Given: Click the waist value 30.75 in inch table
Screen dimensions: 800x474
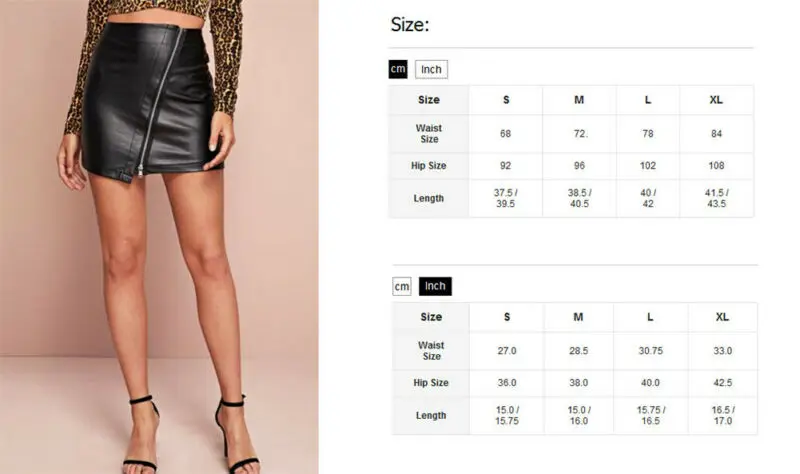Looking at the screenshot, I should pyautogui.click(x=651, y=351).
